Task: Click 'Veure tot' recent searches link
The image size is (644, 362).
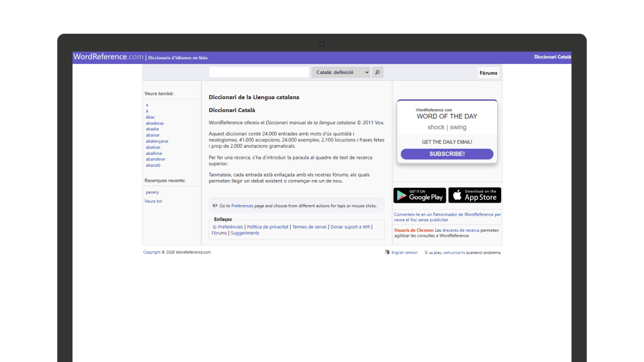Action: coord(153,201)
